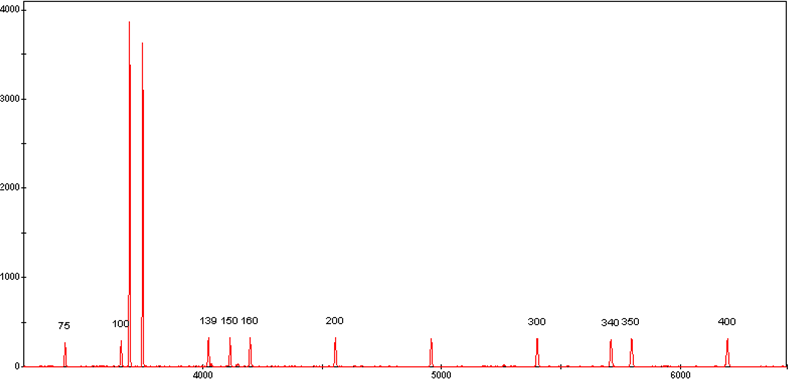This screenshot has height=379, width=788.
Task: Select the 150 peak label
Action: [x=229, y=321]
